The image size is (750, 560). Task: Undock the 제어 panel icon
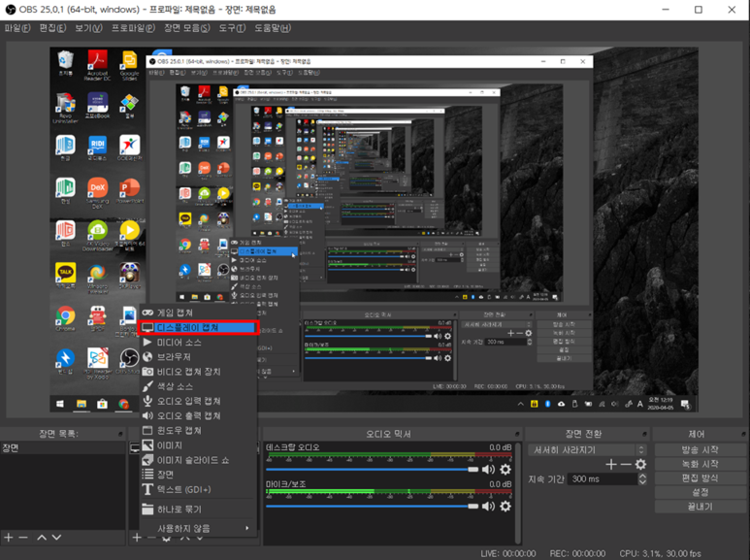point(743,434)
